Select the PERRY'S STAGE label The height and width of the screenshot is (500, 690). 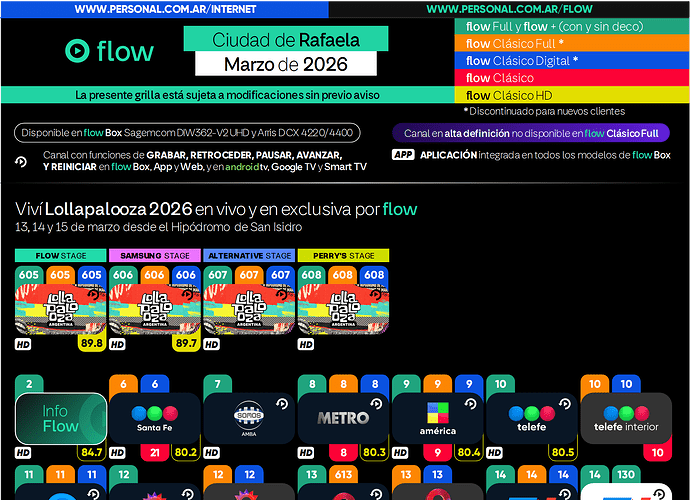[x=343, y=255]
